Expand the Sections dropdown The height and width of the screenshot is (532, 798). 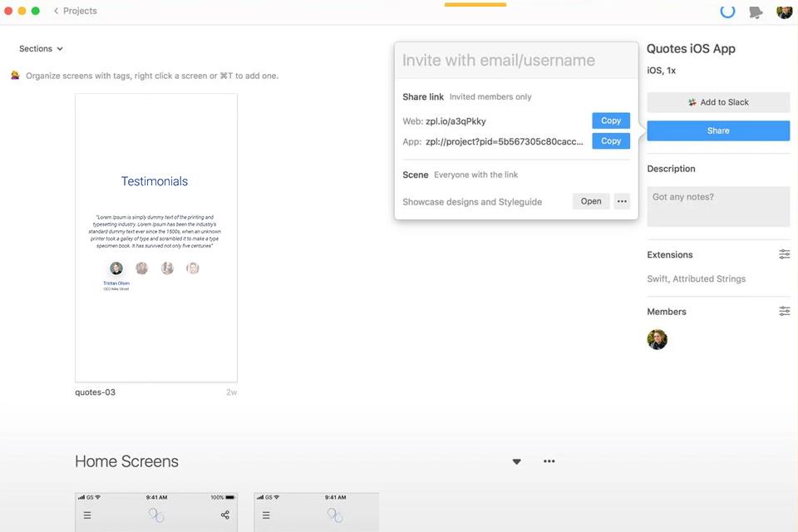pos(40,48)
